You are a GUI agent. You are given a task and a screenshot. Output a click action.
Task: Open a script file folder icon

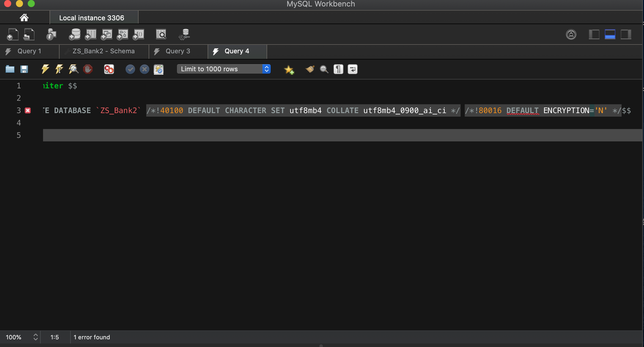(10, 69)
